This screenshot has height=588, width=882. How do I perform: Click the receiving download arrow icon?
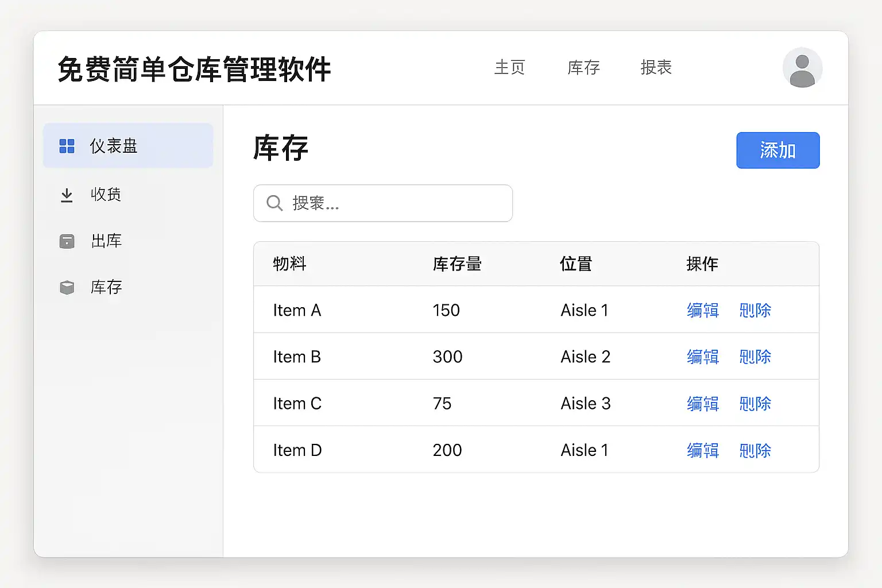coord(67,195)
